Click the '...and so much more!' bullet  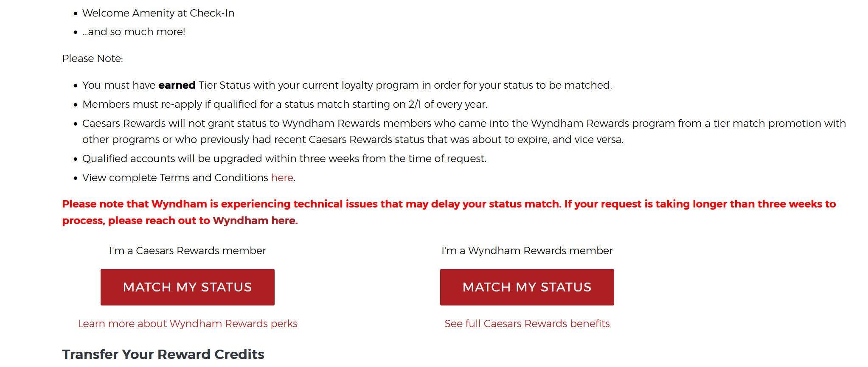[x=134, y=32]
